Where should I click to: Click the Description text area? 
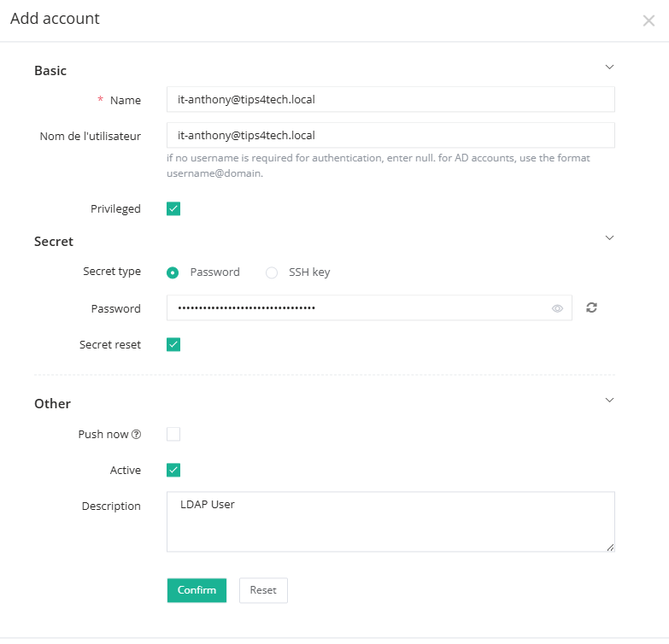(x=390, y=521)
